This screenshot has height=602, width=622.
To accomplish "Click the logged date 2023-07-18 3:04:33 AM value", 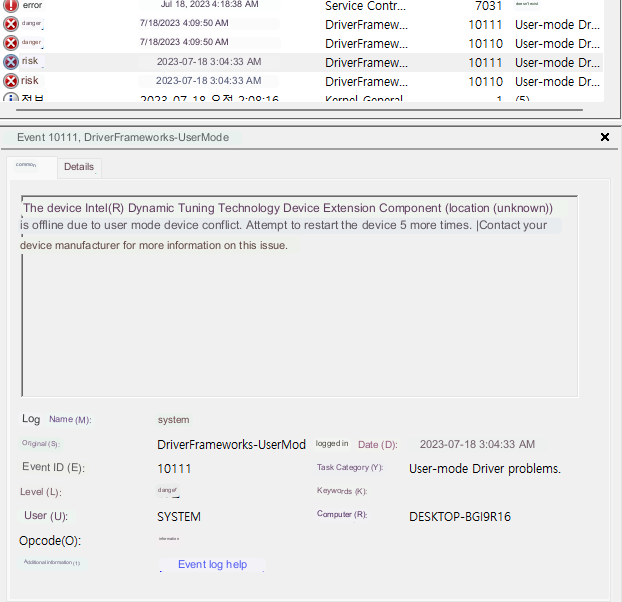I will click(477, 444).
